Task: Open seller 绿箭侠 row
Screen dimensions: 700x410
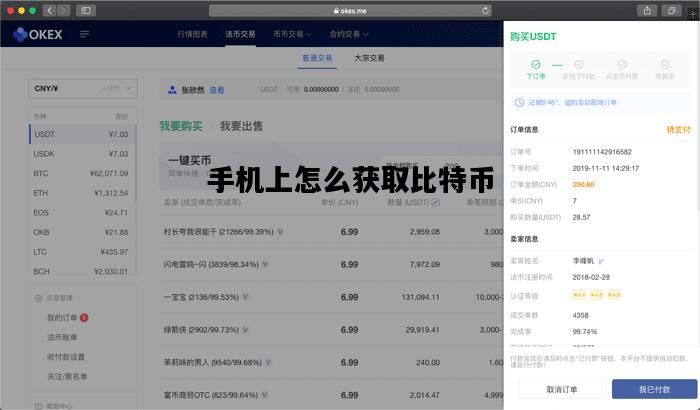Action: pyautogui.click(x=333, y=330)
